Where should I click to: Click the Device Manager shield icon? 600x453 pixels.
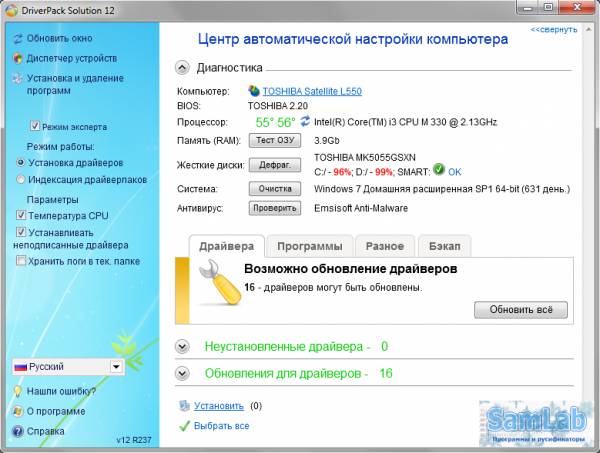(18, 59)
